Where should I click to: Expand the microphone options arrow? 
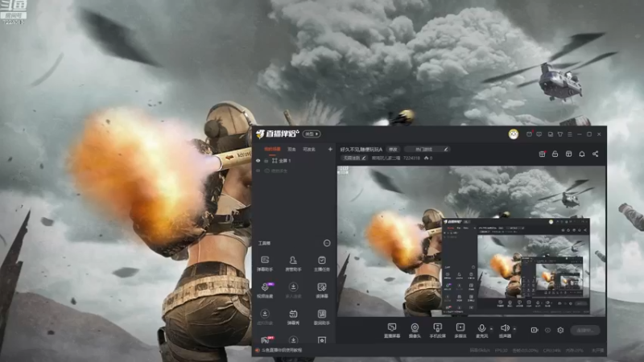pyautogui.click(x=491, y=329)
